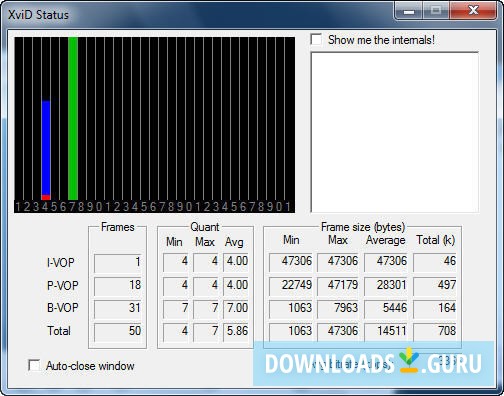Click the Total (k) column header

(x=436, y=240)
